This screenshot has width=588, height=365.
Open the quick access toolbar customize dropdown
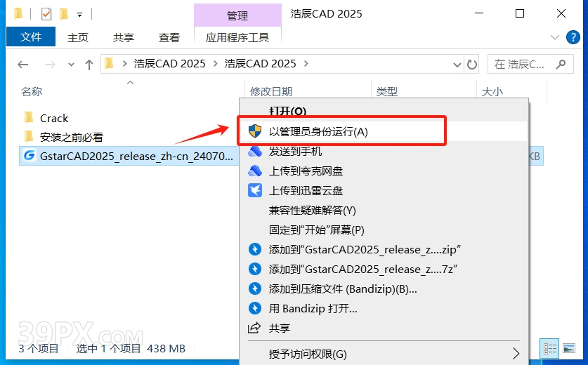point(79,15)
